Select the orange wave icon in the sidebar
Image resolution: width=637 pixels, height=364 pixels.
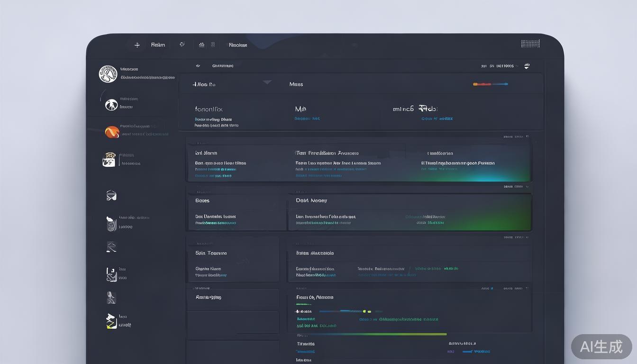(x=112, y=132)
